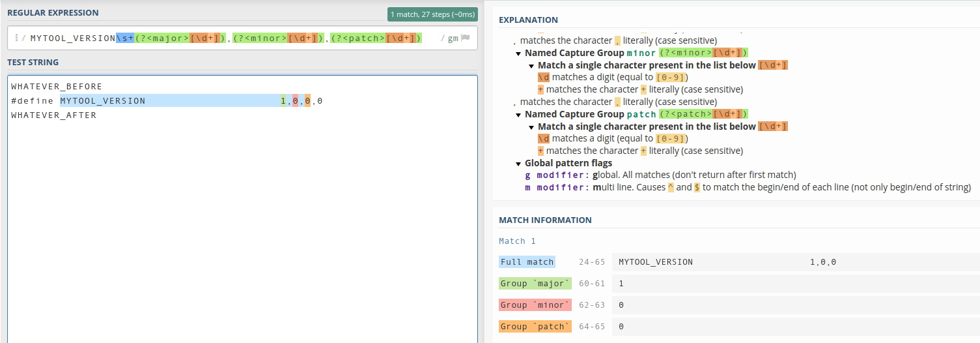The width and height of the screenshot is (980, 343).
Task: Click the 'gm' flags text
Action: coord(453,38)
